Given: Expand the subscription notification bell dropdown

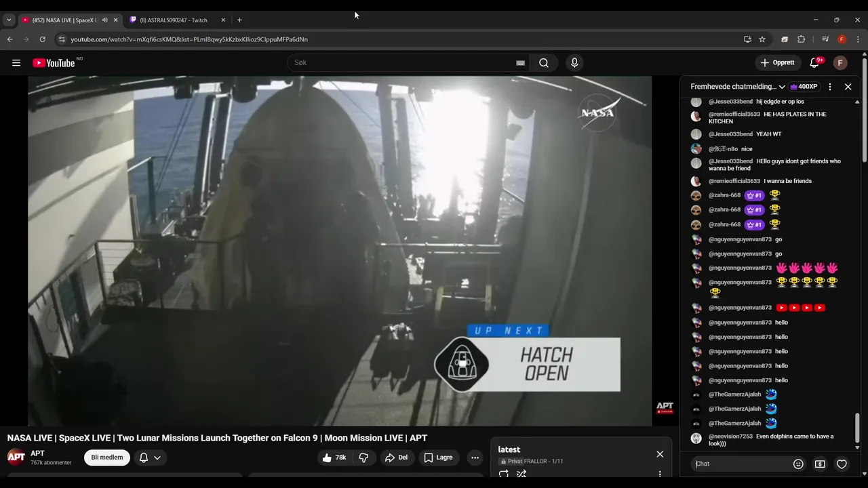Looking at the screenshot, I should (x=151, y=457).
